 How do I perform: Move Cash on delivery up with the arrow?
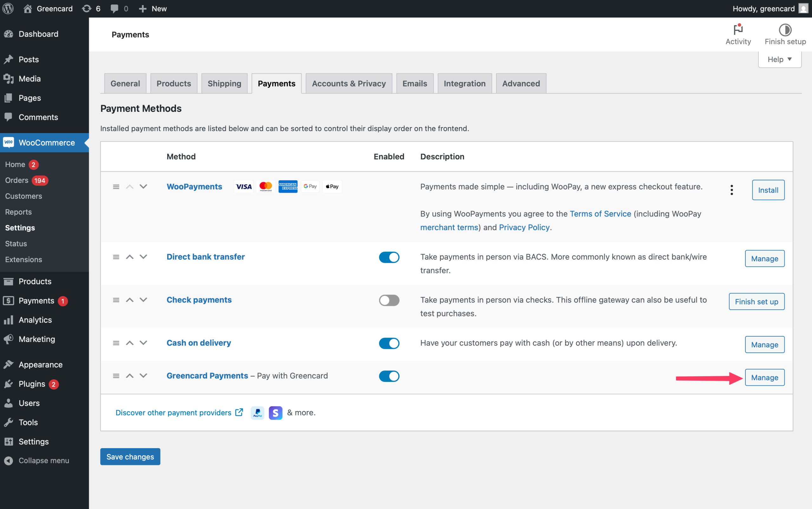pos(130,343)
